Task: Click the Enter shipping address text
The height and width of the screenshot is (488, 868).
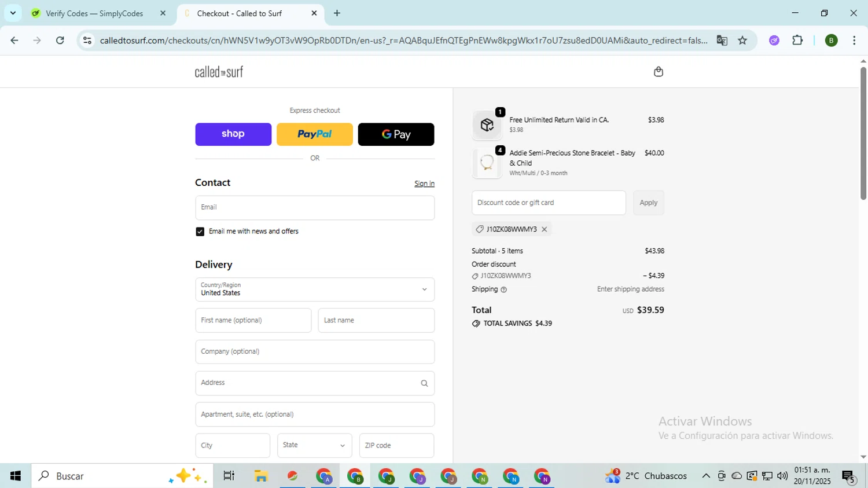Action: [x=631, y=289]
